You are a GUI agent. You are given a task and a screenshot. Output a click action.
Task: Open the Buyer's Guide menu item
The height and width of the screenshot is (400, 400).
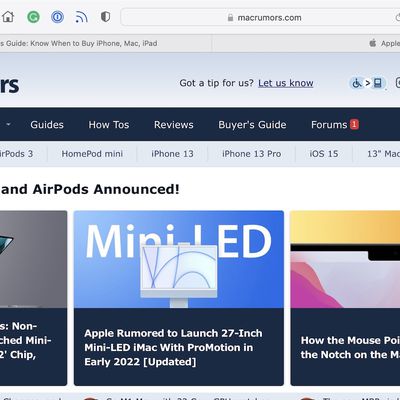[252, 125]
